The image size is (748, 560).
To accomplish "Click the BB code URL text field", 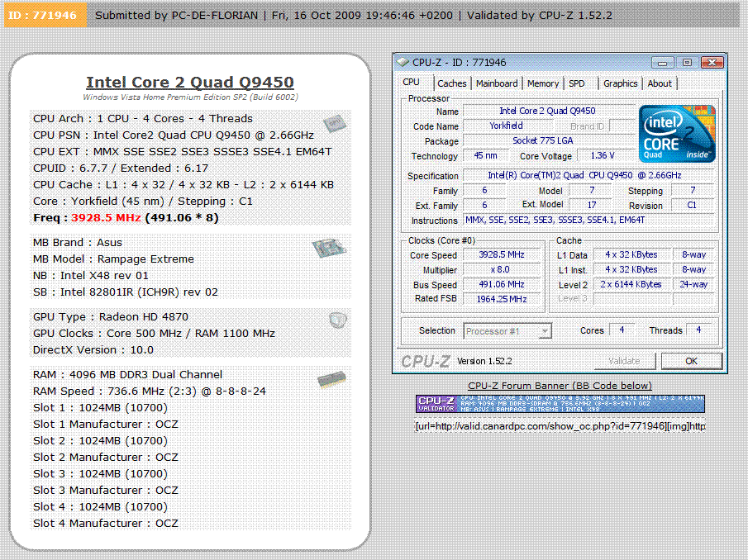I will 560,426.
